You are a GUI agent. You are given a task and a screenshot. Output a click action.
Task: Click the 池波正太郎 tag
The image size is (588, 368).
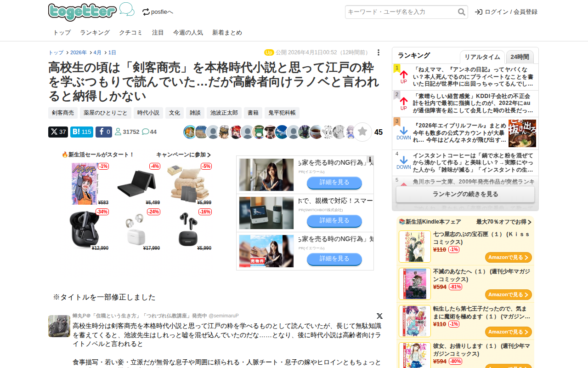pyautogui.click(x=224, y=113)
